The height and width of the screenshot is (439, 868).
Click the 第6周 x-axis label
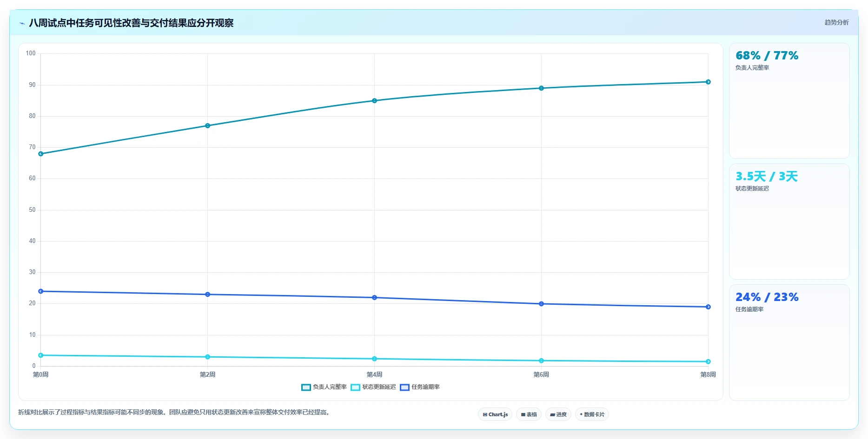(x=541, y=374)
